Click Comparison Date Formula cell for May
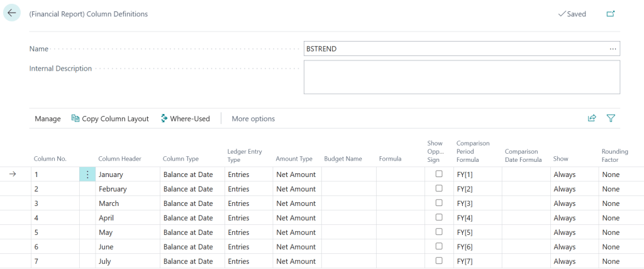Image resolution: width=644 pixels, height=269 pixels. pyautogui.click(x=526, y=232)
